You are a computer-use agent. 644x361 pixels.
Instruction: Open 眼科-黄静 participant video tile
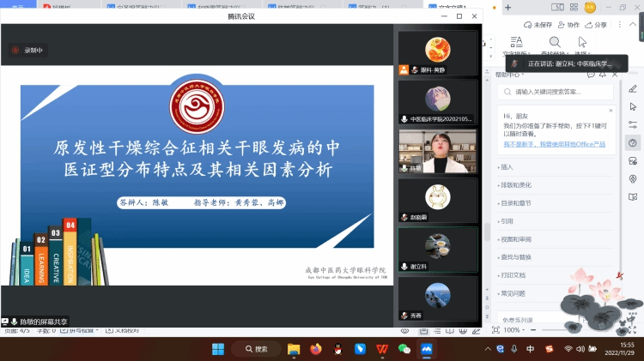point(438,52)
